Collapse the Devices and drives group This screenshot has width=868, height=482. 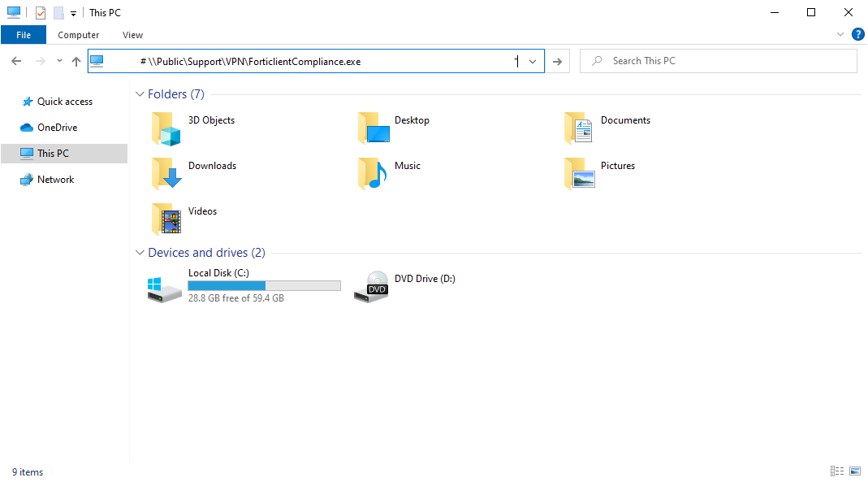click(140, 253)
